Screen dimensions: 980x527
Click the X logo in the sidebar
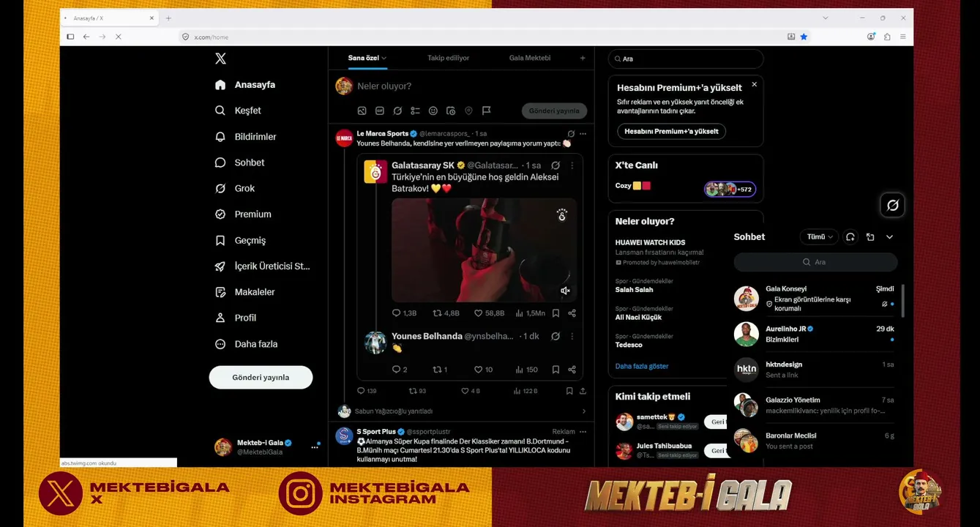point(220,59)
